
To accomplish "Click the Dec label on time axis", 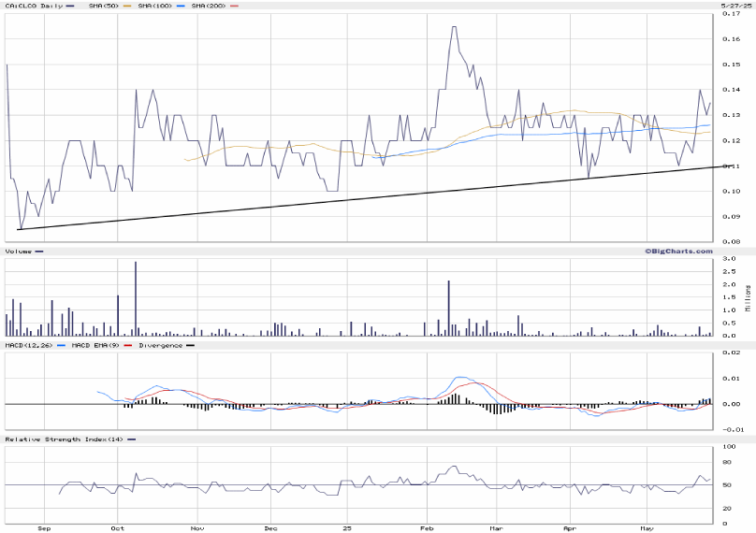I will (269, 527).
